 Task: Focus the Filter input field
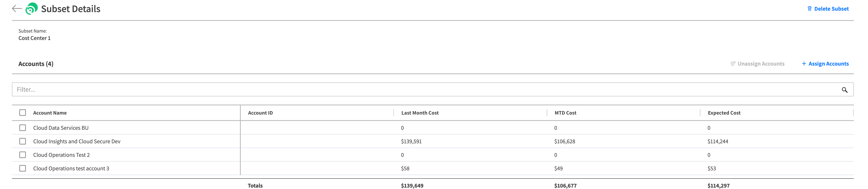(x=404, y=89)
